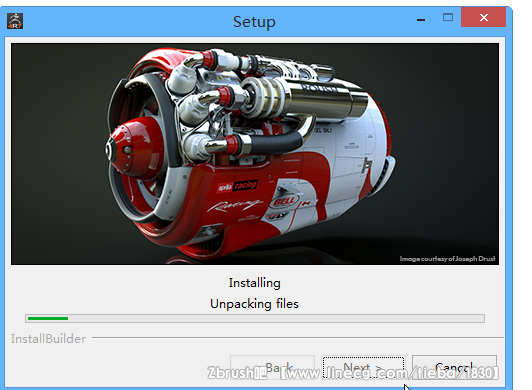Close the Setup window

point(483,17)
